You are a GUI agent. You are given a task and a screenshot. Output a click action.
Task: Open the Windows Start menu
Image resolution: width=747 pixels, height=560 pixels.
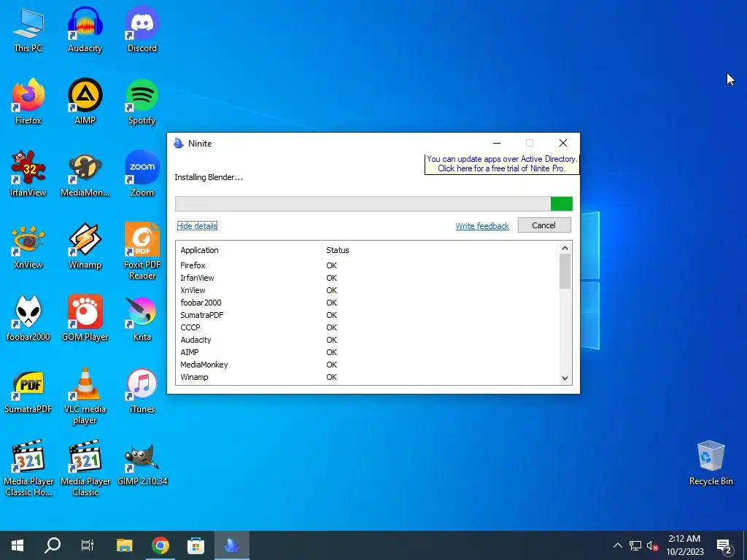[18, 545]
